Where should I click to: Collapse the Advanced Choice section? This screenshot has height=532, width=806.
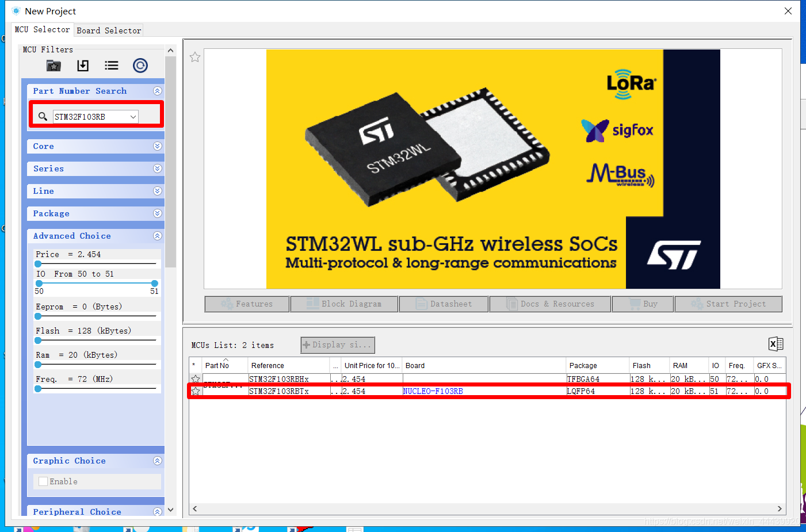coord(158,236)
